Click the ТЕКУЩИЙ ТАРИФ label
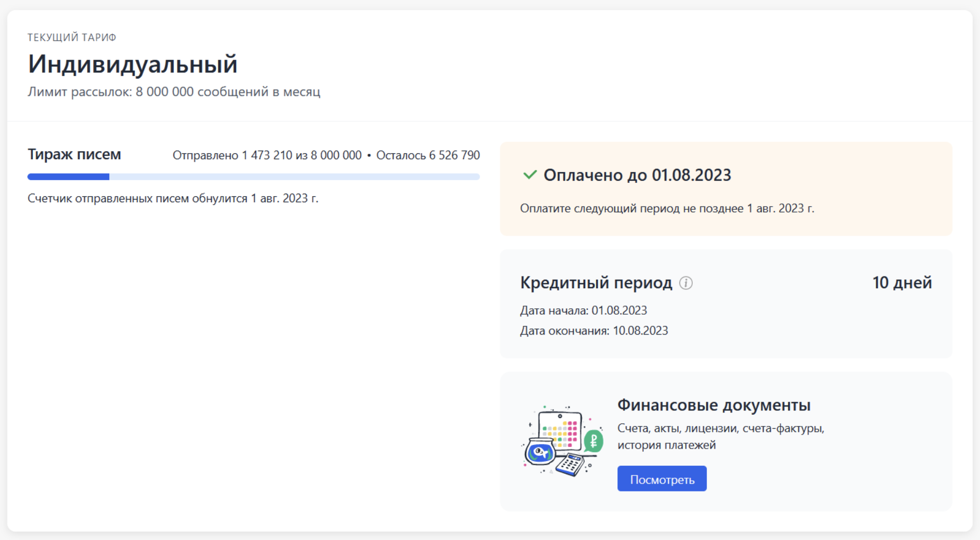 click(x=72, y=37)
